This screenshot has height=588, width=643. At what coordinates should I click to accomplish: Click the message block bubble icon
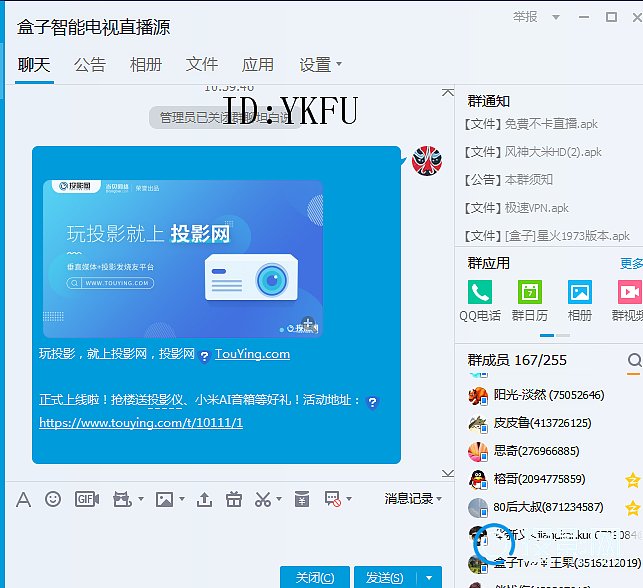pos(333,499)
